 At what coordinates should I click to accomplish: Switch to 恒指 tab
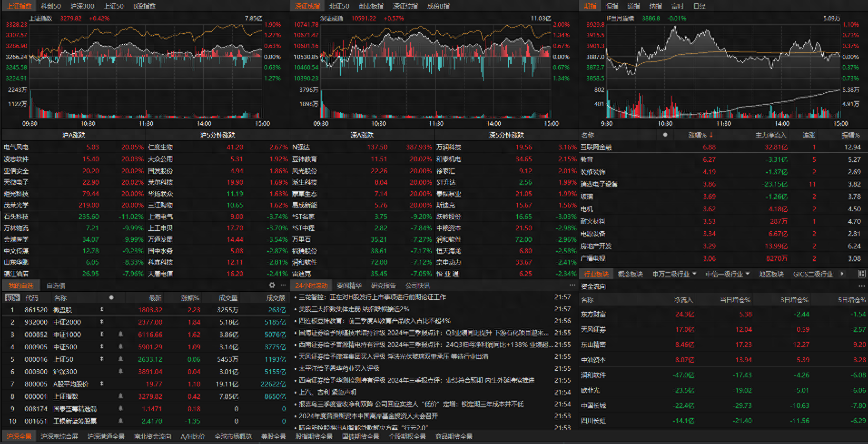pos(612,6)
